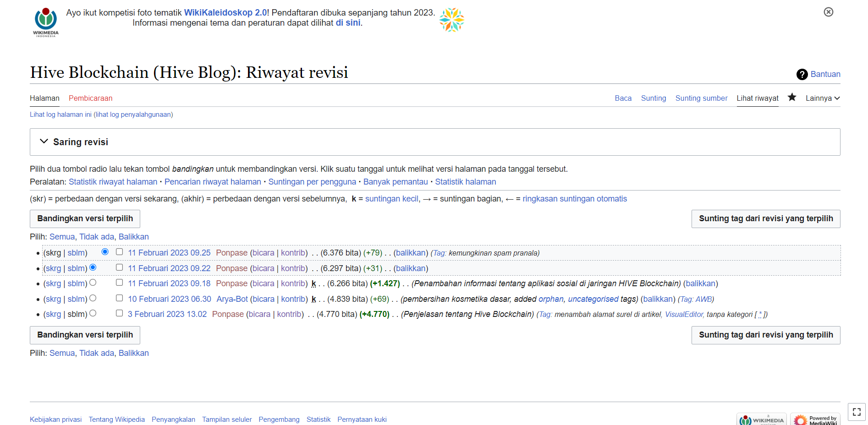868x425 pixels.
Task: Open the uncategorised link in edit summary
Action: 593,299
